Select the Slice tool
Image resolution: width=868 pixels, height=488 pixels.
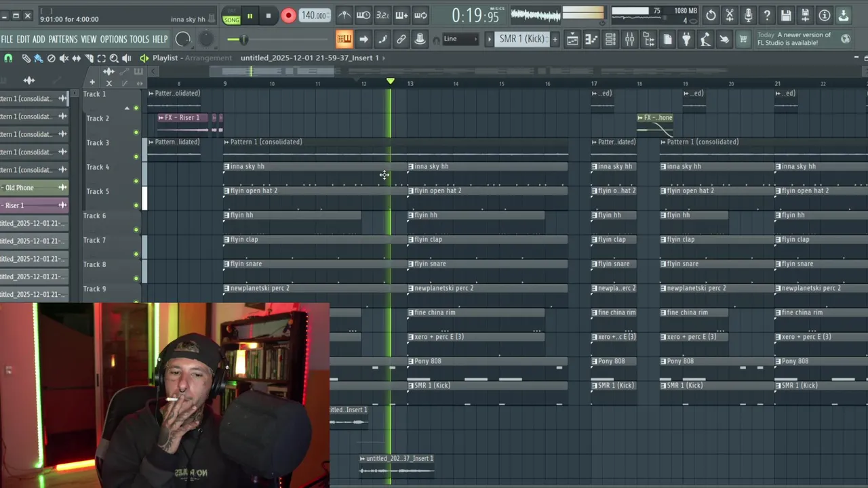click(89, 58)
